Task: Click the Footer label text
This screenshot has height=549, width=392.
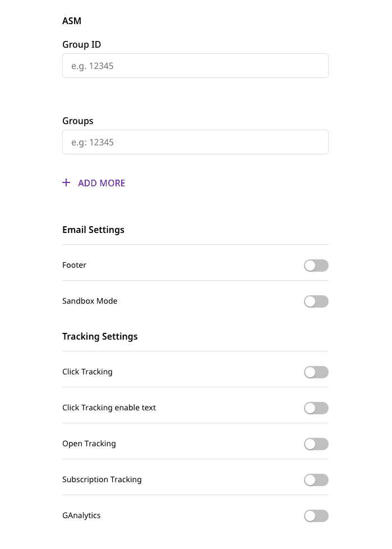Action: pos(74,264)
